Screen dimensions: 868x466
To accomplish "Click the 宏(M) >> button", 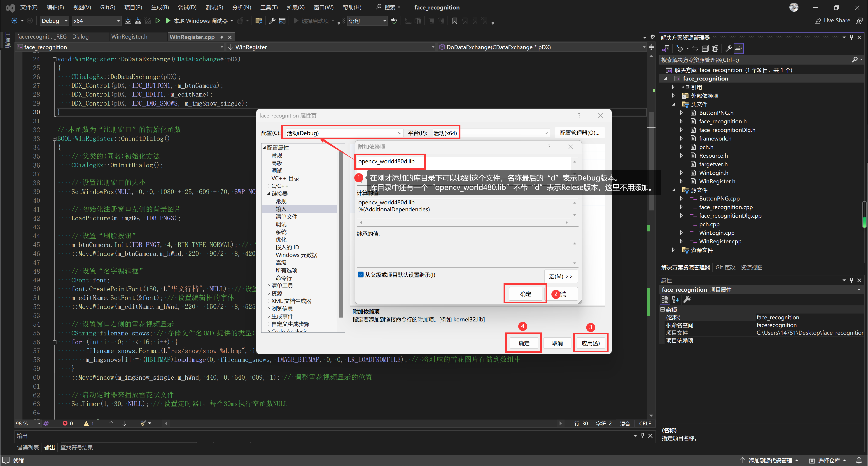I will 561,277.
